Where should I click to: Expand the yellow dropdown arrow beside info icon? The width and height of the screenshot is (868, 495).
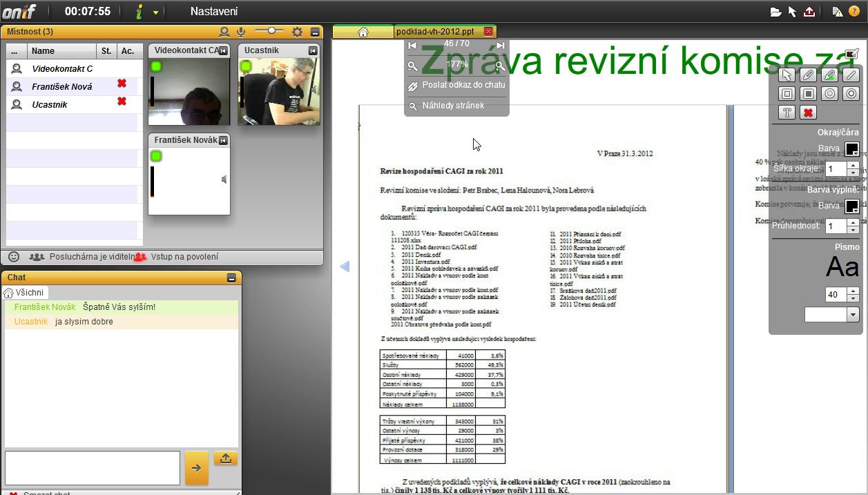[x=156, y=12]
